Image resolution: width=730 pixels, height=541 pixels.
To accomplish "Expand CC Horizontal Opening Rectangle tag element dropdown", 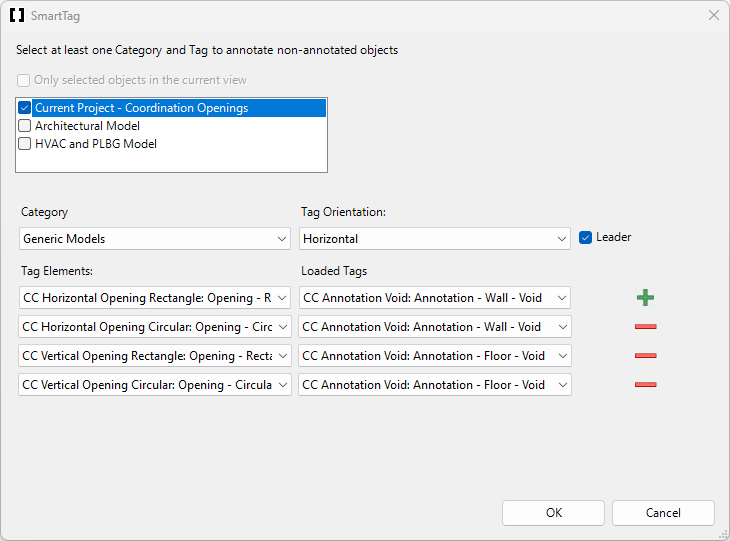I will pos(155,298).
